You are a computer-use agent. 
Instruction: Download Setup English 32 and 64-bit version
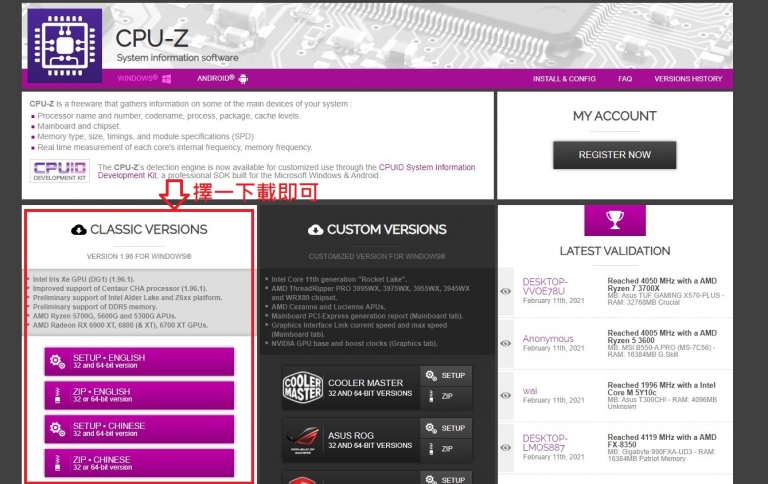(139, 362)
